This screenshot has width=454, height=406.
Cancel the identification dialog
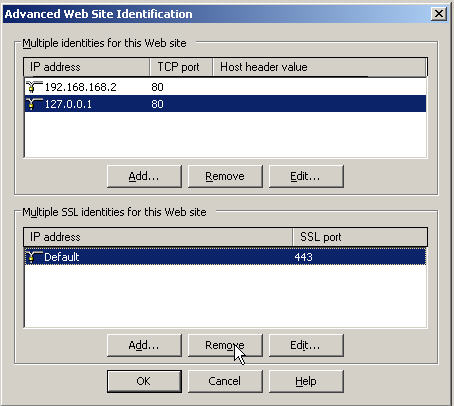(225, 381)
